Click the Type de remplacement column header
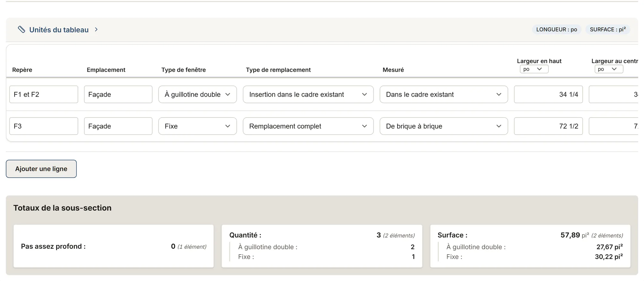This screenshot has width=644, height=281. point(278,70)
